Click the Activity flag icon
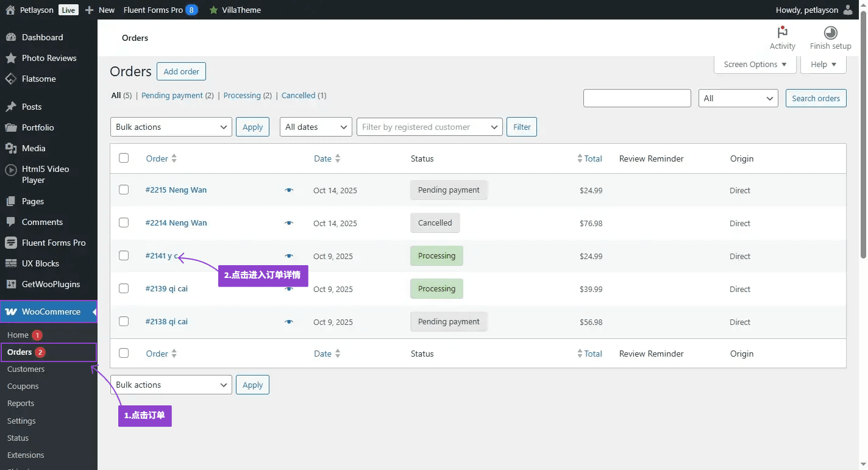The height and width of the screenshot is (470, 868). coord(782,33)
